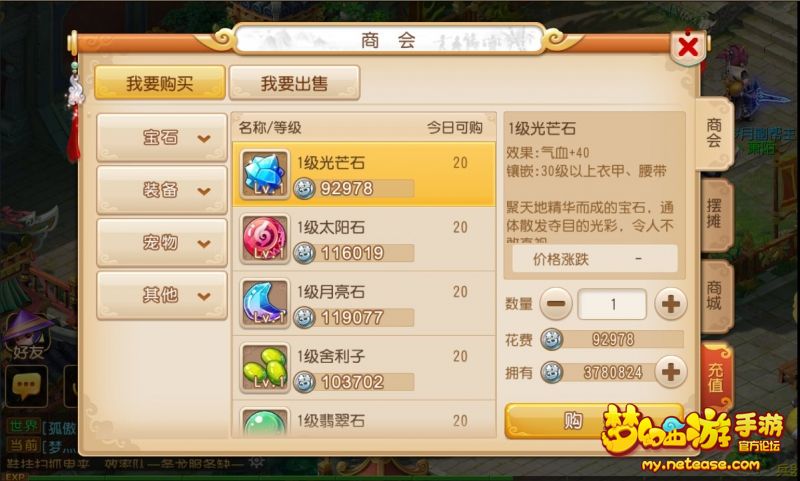
Task: Select the blue 1级月亮石 crescent icon
Action: point(265,303)
